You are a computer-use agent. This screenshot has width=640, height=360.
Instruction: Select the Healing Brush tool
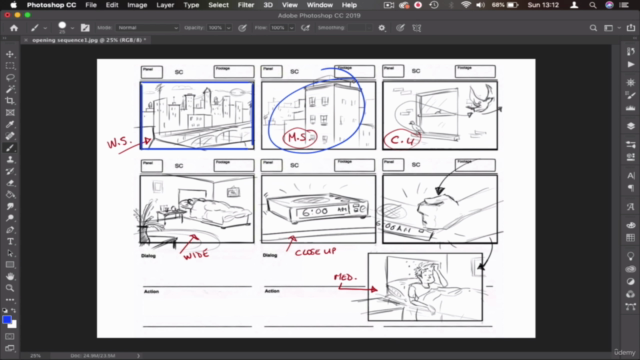coord(10,136)
